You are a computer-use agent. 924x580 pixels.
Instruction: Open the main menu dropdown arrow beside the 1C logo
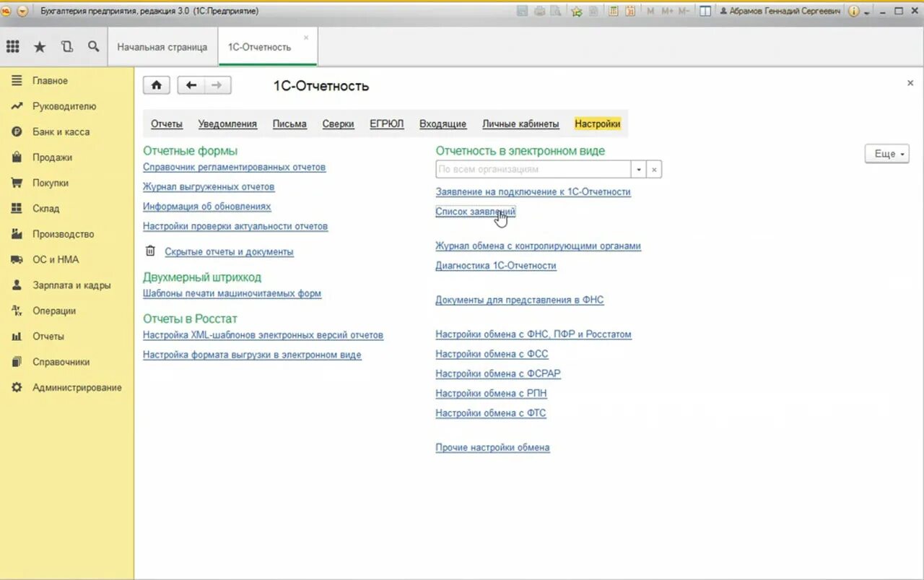pyautogui.click(x=22, y=11)
